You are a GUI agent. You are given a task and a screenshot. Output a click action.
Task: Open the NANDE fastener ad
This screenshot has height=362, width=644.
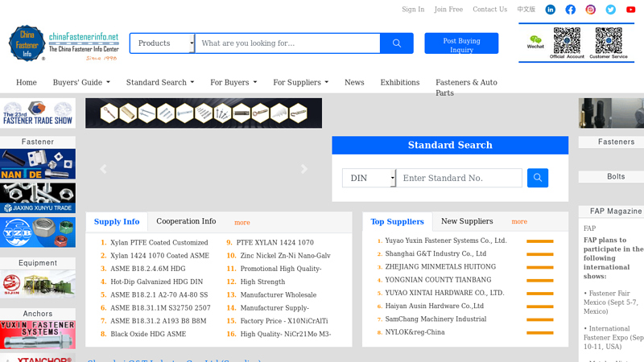[38, 164]
